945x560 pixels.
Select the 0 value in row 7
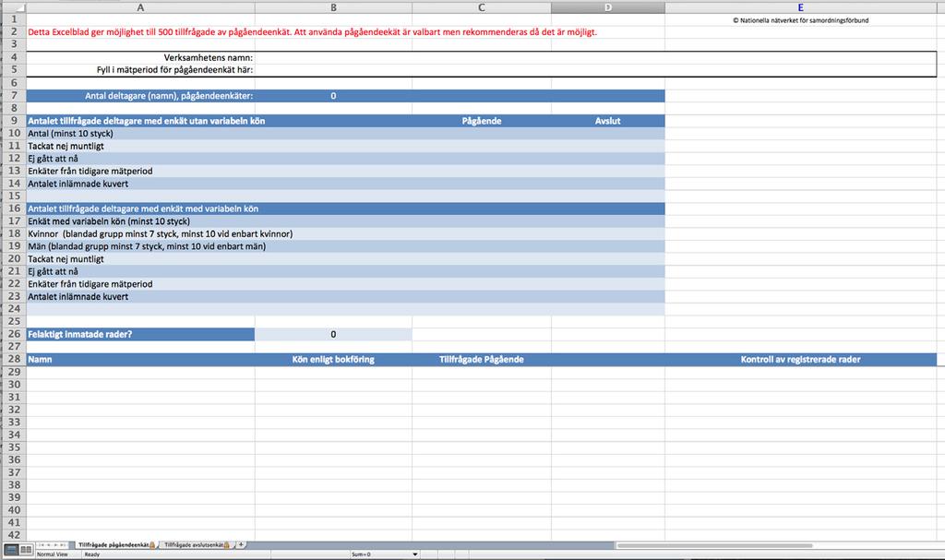(x=333, y=96)
